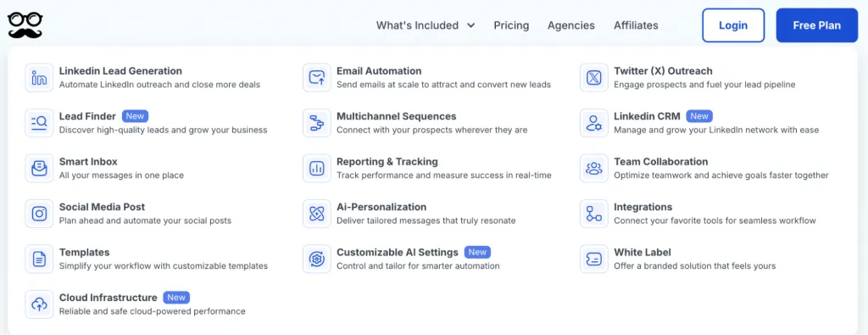Click the Twitter (X) Outreach icon
Viewport: 868px width, 335px height.
pyautogui.click(x=594, y=77)
